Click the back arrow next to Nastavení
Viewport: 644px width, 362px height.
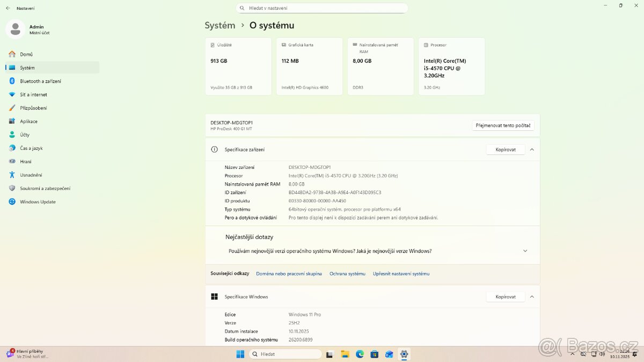tap(7, 8)
